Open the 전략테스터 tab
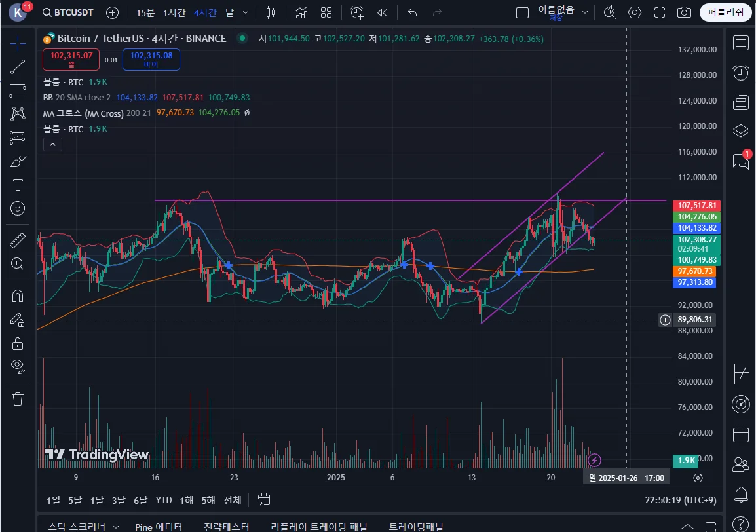Screen dimensions: 756x532 (227, 527)
